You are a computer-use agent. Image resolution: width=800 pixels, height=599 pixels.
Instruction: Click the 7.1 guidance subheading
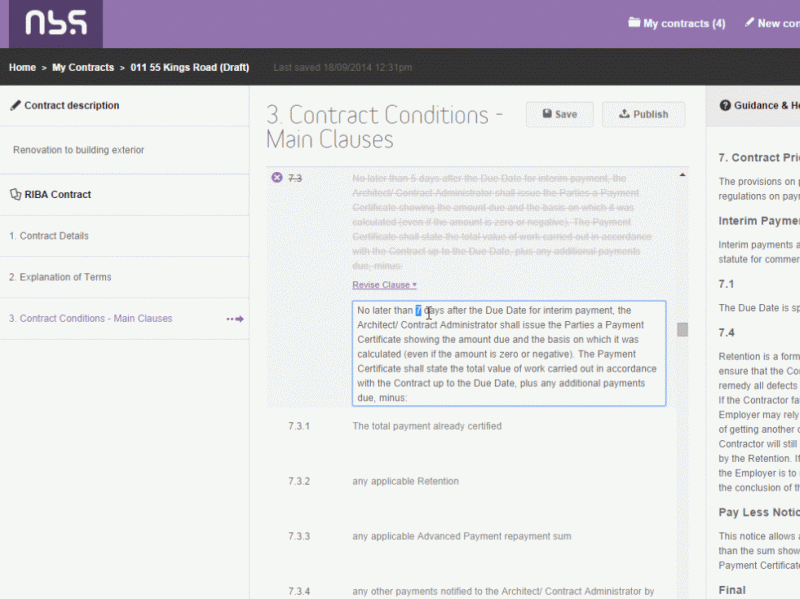(726, 284)
